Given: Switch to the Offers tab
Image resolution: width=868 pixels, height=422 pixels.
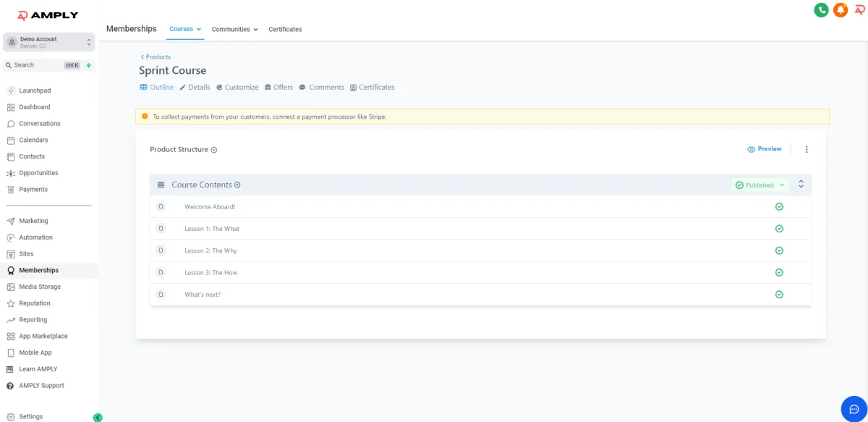Looking at the screenshot, I should pos(278,87).
